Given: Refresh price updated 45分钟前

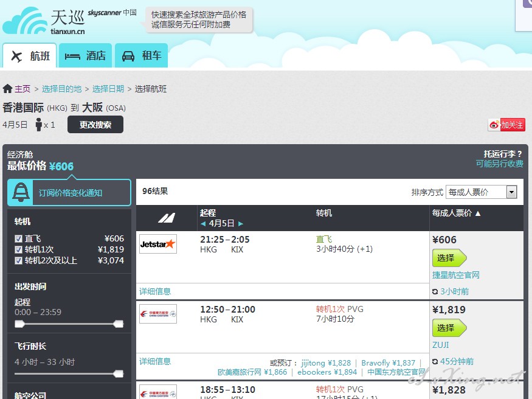Looking at the screenshot, I should (435, 362).
